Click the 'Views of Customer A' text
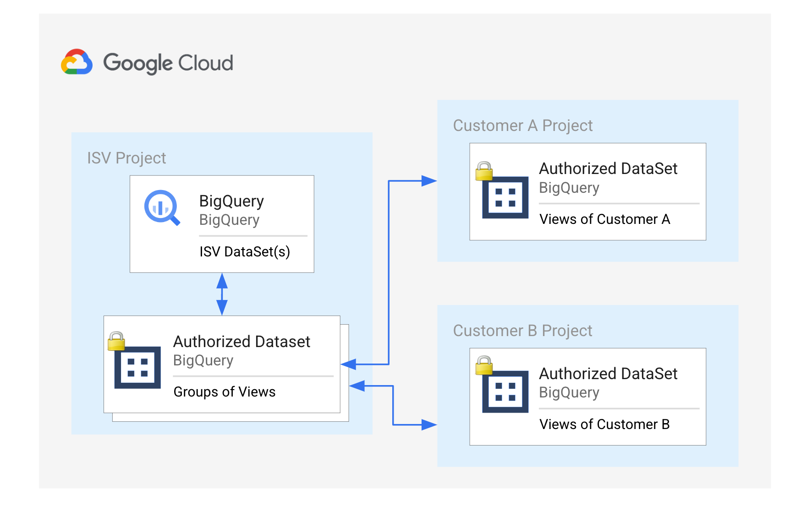 coord(604,219)
